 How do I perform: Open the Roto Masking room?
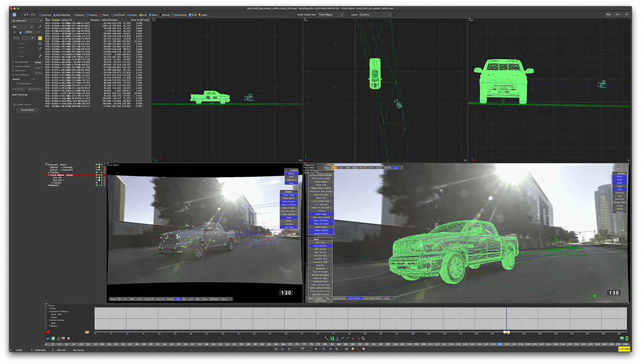(x=63, y=15)
